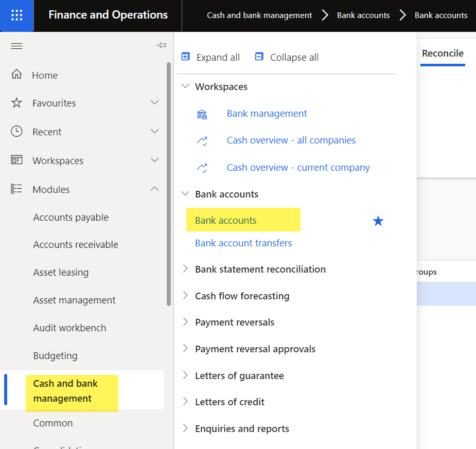Collapse navigation pane with hamburger icon
Screen dimensions: 476x449
[16, 46]
